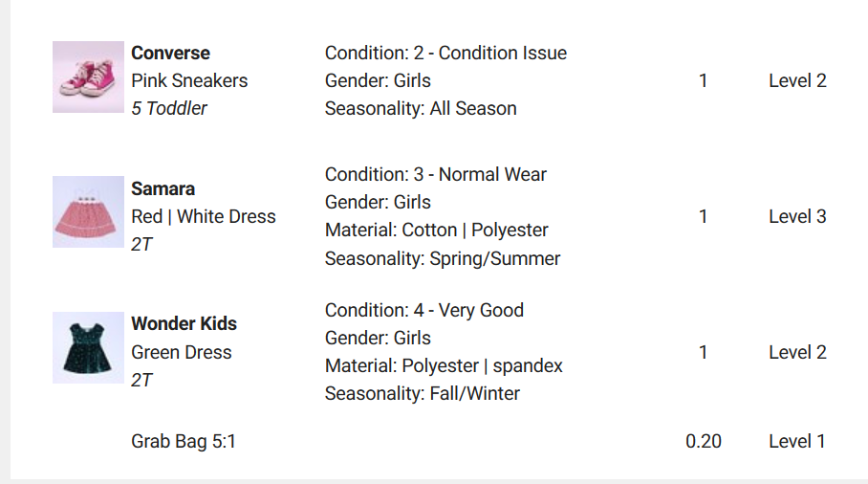Select the Pink Sneakers item title
This screenshot has height=484, width=868.
pos(189,81)
